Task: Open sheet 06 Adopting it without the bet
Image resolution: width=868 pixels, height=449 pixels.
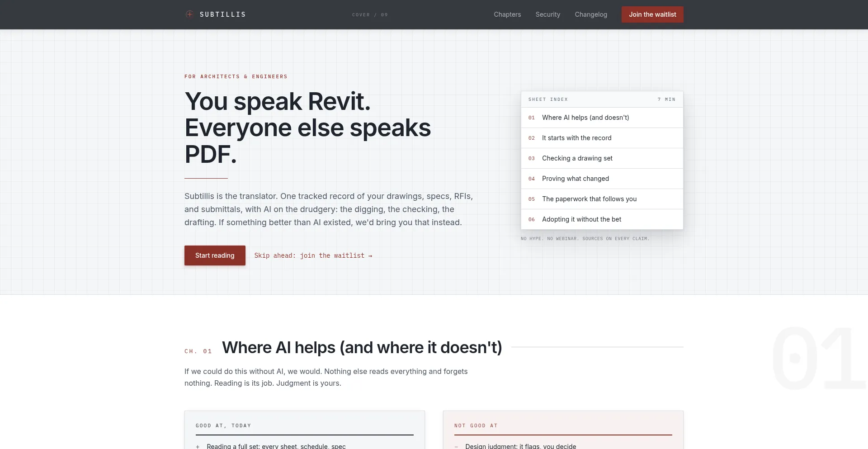Action: point(602,219)
